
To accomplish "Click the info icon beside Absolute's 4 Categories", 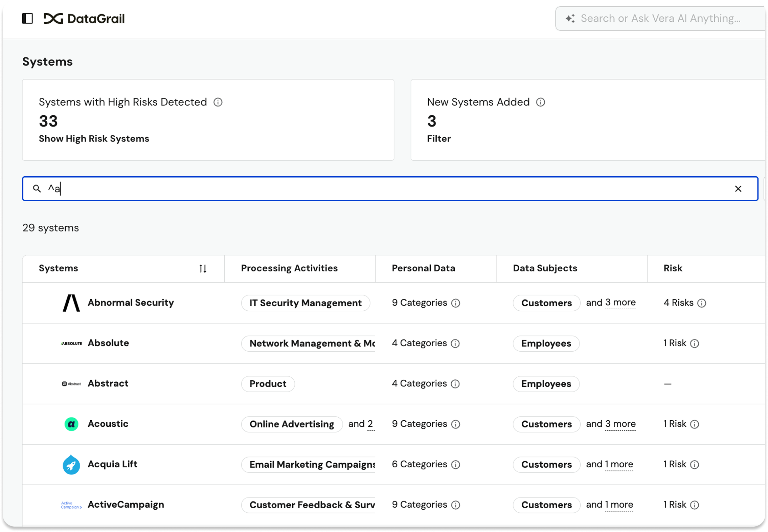I will [455, 343].
